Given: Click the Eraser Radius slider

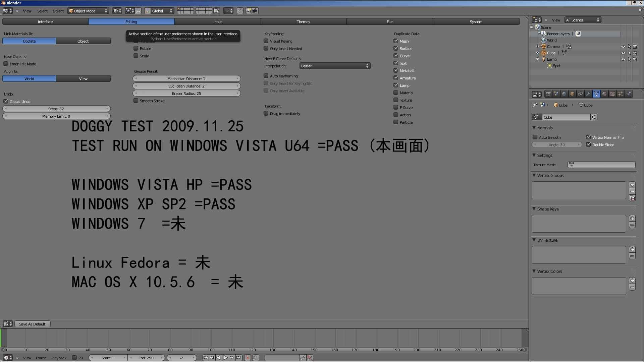Looking at the screenshot, I should (x=186, y=94).
